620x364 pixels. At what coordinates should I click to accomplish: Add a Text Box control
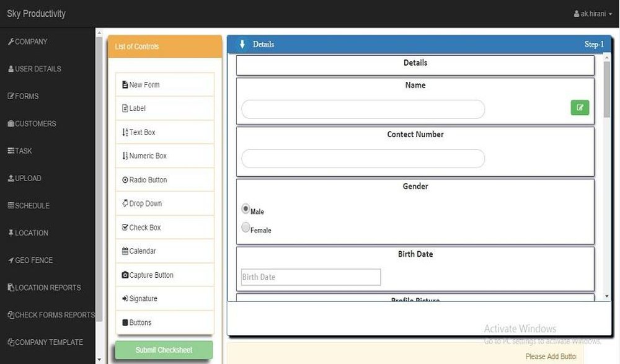[165, 132]
